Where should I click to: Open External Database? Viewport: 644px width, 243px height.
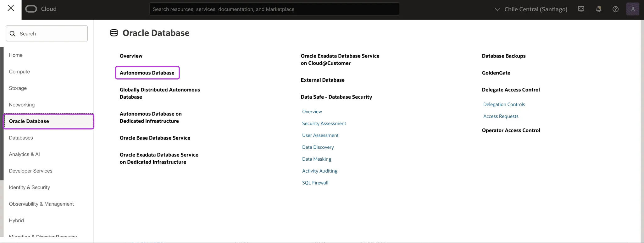[x=322, y=80]
